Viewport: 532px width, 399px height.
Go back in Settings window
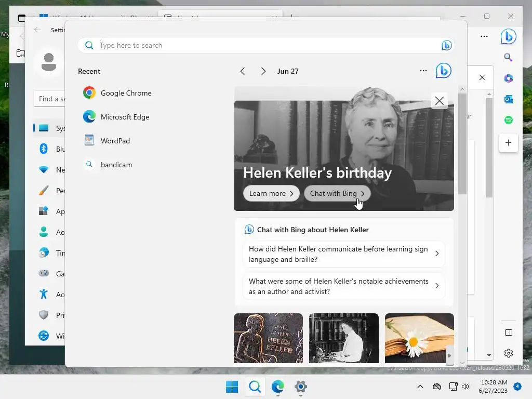37,30
